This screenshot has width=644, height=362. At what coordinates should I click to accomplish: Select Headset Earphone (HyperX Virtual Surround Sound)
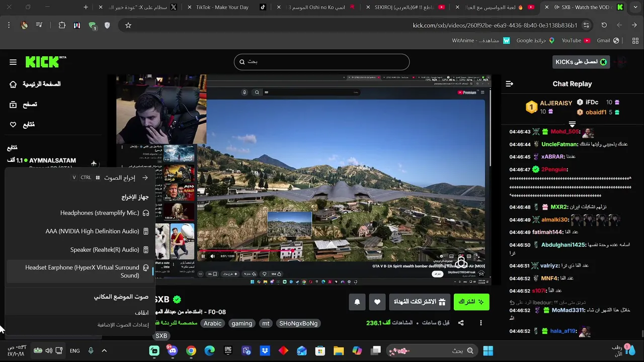click(x=80, y=271)
